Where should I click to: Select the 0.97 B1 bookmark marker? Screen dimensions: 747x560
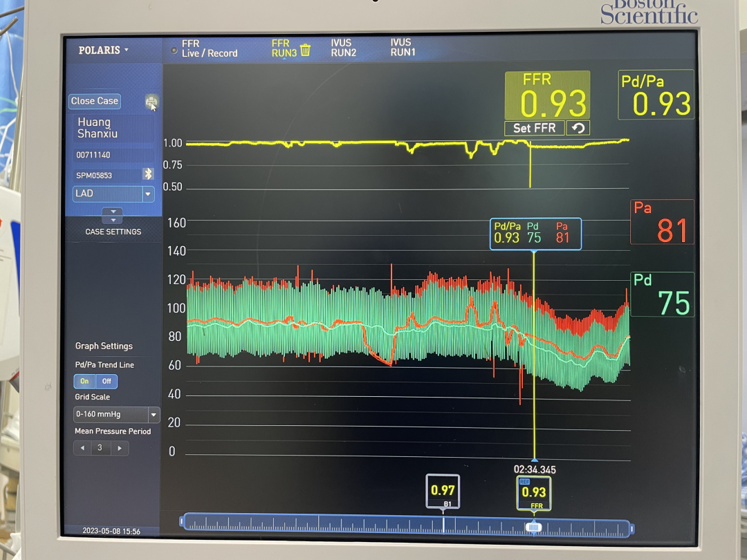pyautogui.click(x=443, y=492)
